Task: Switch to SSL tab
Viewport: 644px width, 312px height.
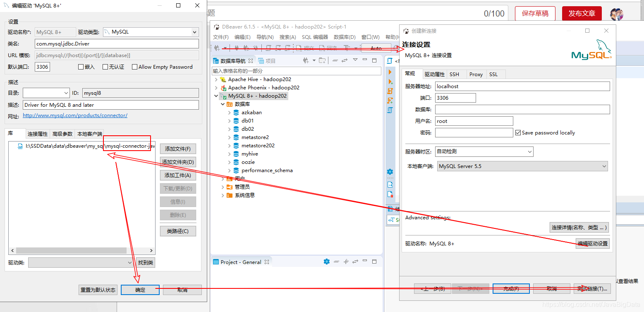Action: coord(493,74)
